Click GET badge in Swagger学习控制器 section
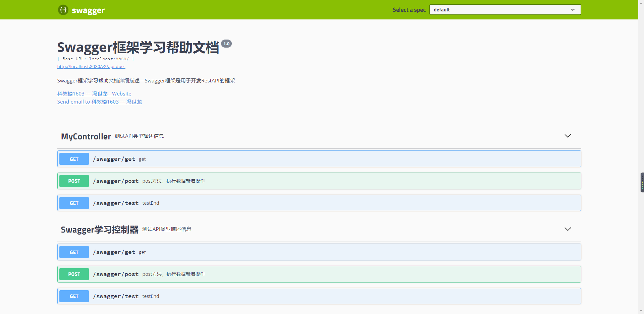 point(74,252)
